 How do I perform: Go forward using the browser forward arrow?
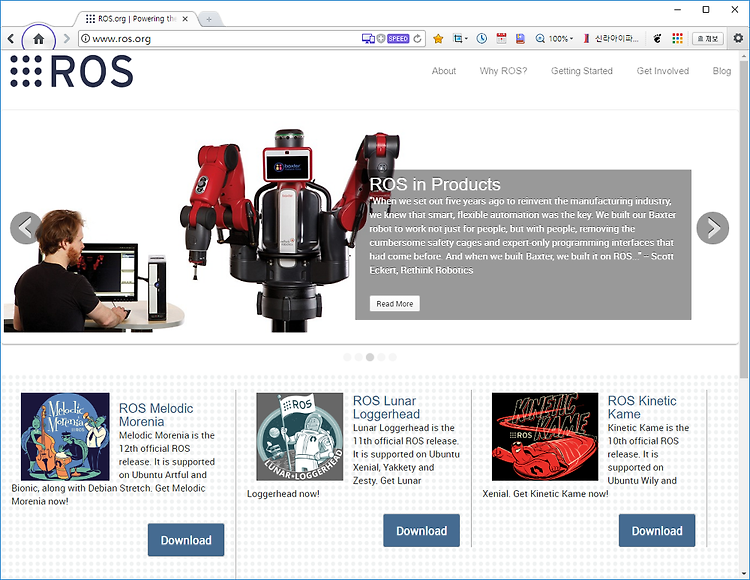[66, 39]
